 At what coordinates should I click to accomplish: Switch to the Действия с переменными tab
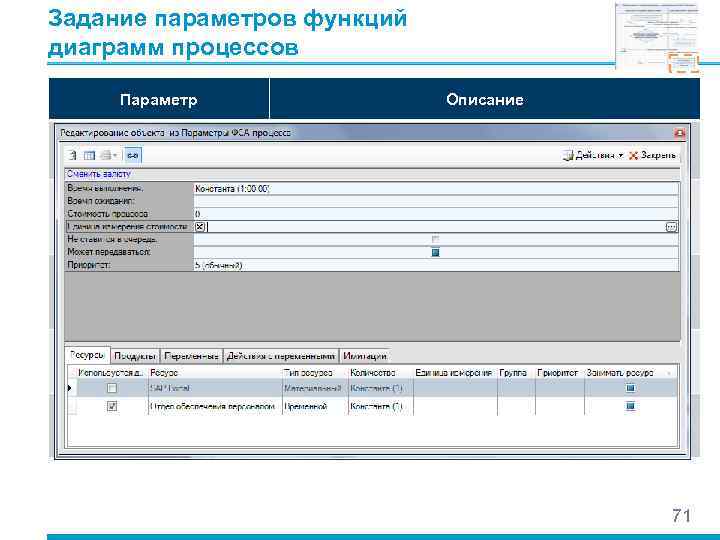[281, 356]
